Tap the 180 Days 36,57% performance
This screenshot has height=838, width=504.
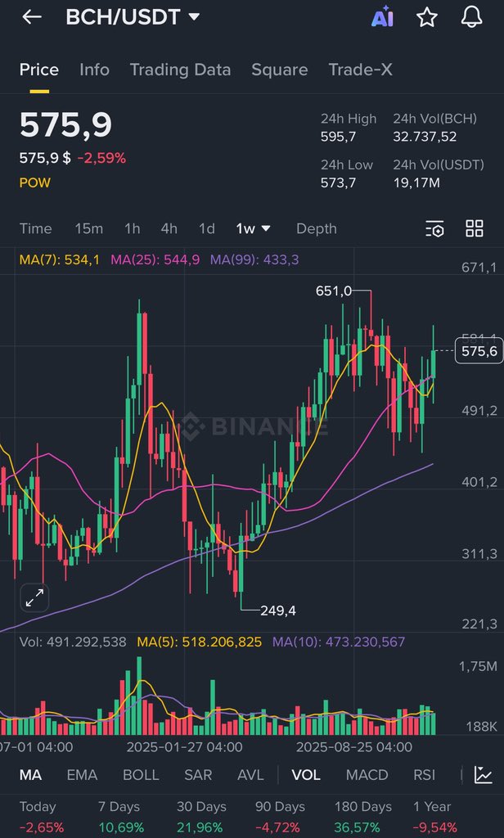(363, 817)
